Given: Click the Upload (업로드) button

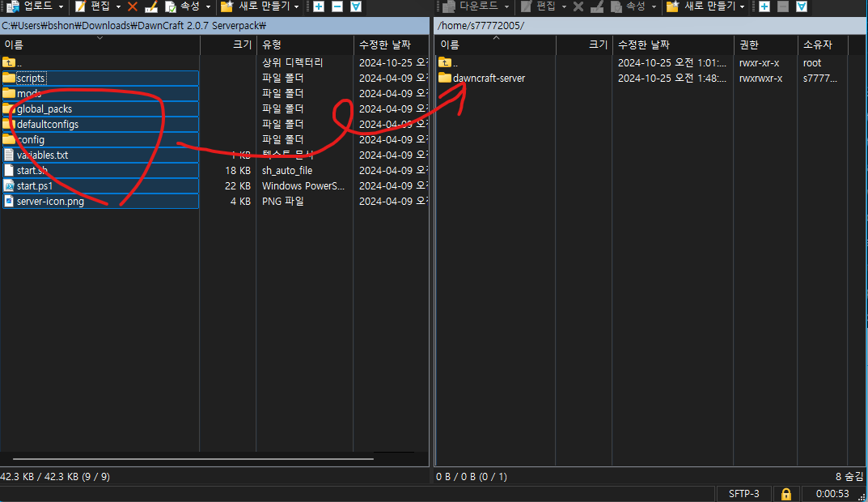Looking at the screenshot, I should coord(31,6).
